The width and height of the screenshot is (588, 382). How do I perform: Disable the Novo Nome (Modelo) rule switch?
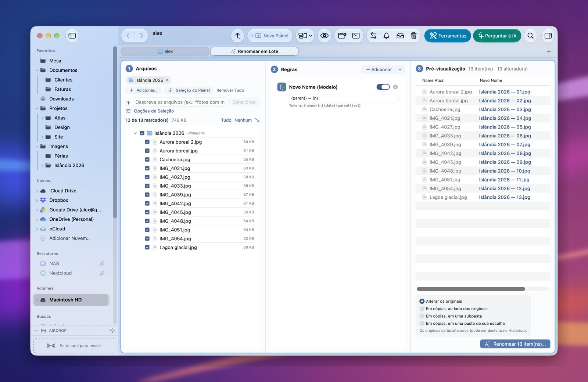point(383,87)
